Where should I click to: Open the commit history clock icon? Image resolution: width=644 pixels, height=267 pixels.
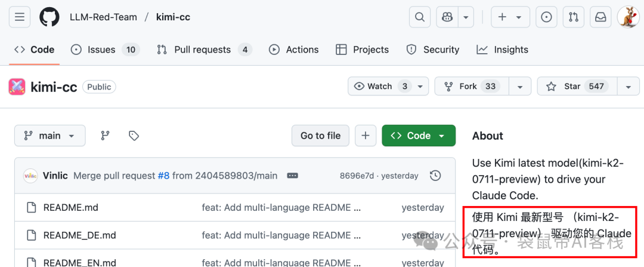435,176
